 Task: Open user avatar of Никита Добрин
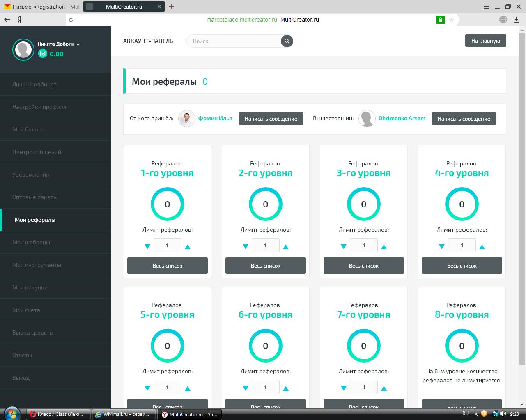[23, 50]
